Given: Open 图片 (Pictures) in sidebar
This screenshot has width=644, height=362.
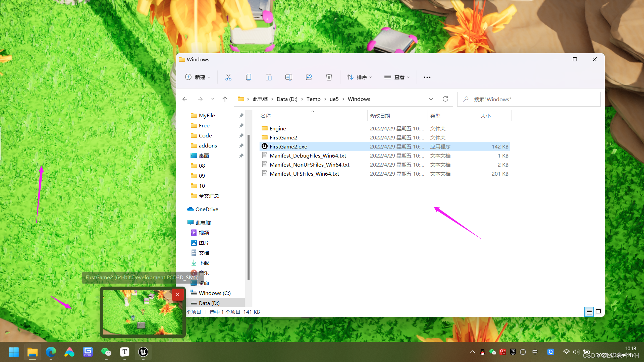Looking at the screenshot, I should click(x=204, y=243).
